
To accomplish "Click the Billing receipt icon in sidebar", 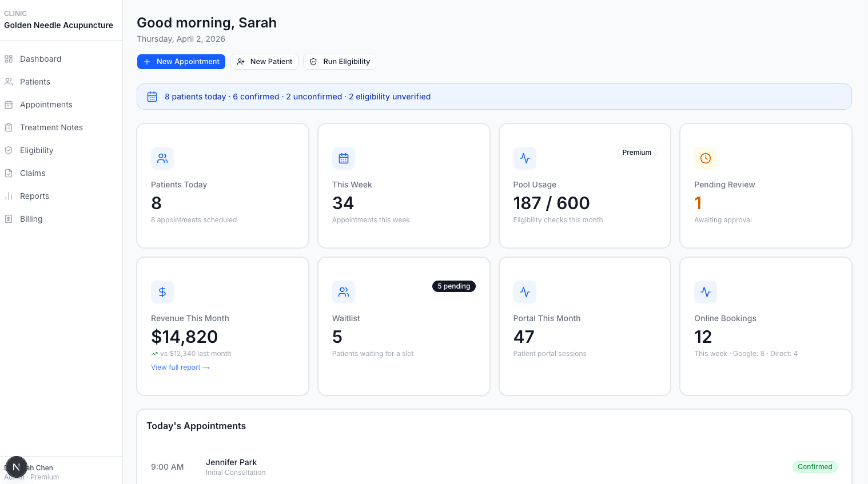I will (9, 219).
